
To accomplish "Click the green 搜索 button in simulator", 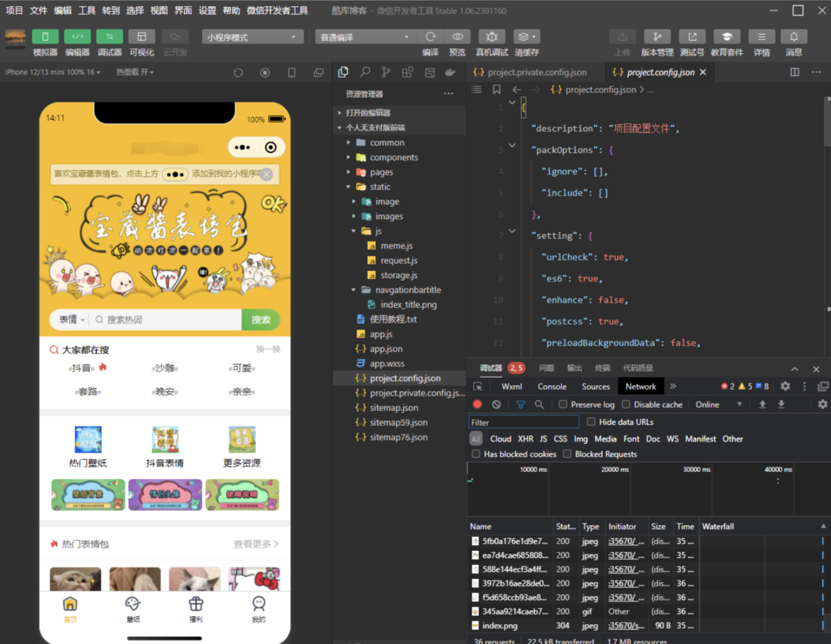I will pos(261,319).
